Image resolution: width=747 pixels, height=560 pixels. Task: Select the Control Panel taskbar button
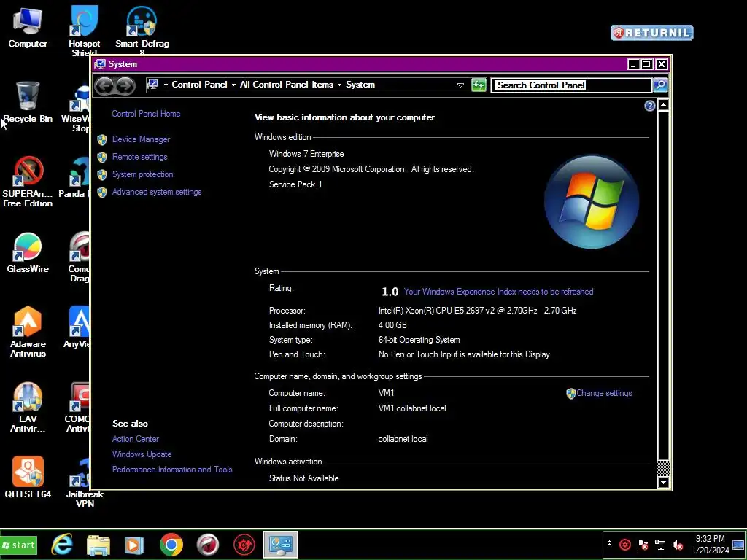pyautogui.click(x=281, y=545)
